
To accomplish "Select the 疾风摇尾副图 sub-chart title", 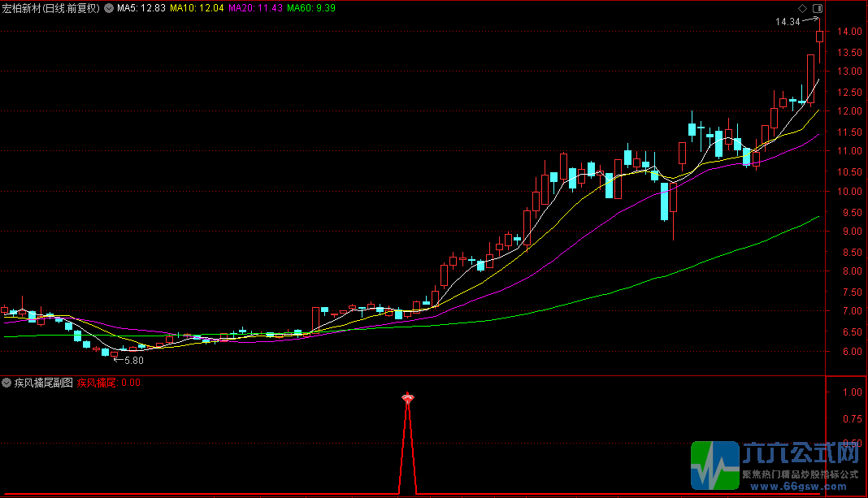I will [x=44, y=383].
